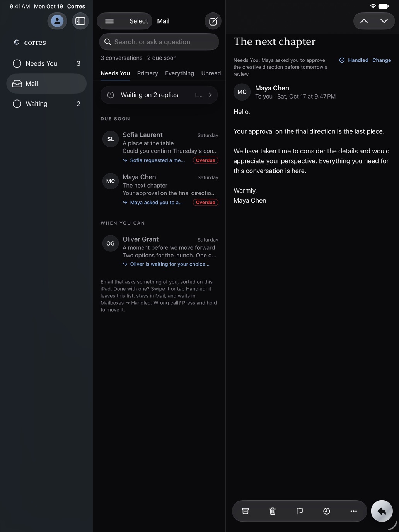This screenshot has height=532, width=399.
Task: Open more actions ellipsis
Action: tap(354, 511)
